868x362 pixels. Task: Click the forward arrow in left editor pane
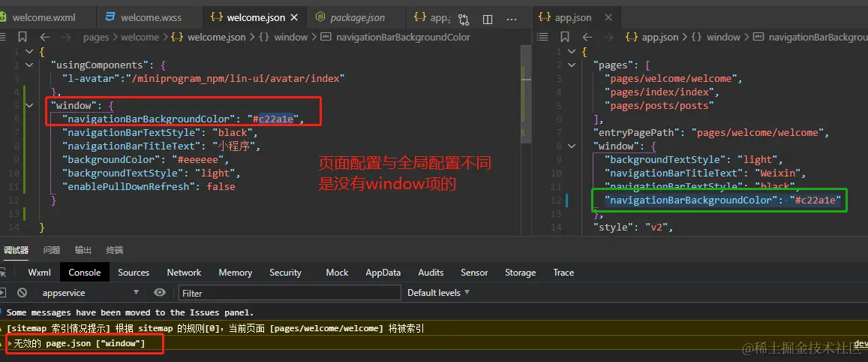(x=66, y=37)
